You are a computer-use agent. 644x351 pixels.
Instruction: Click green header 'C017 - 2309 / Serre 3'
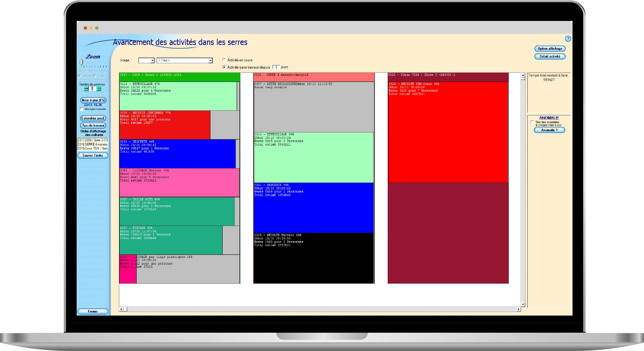coord(179,77)
